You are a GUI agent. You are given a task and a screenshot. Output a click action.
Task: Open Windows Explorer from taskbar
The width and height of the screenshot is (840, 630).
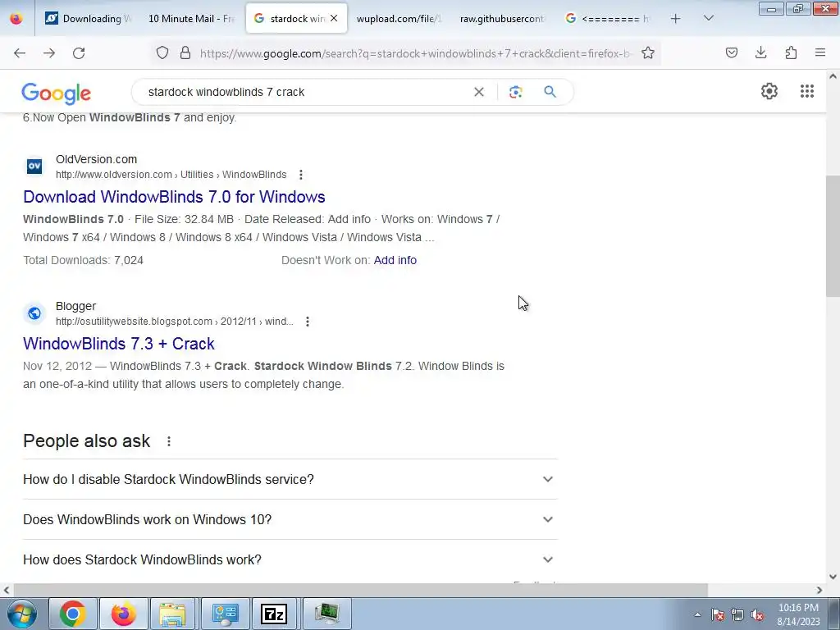pyautogui.click(x=172, y=614)
